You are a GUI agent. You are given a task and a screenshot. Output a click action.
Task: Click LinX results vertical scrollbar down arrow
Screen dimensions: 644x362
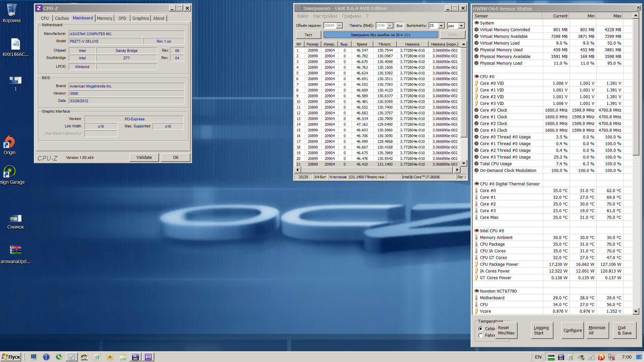tap(464, 164)
